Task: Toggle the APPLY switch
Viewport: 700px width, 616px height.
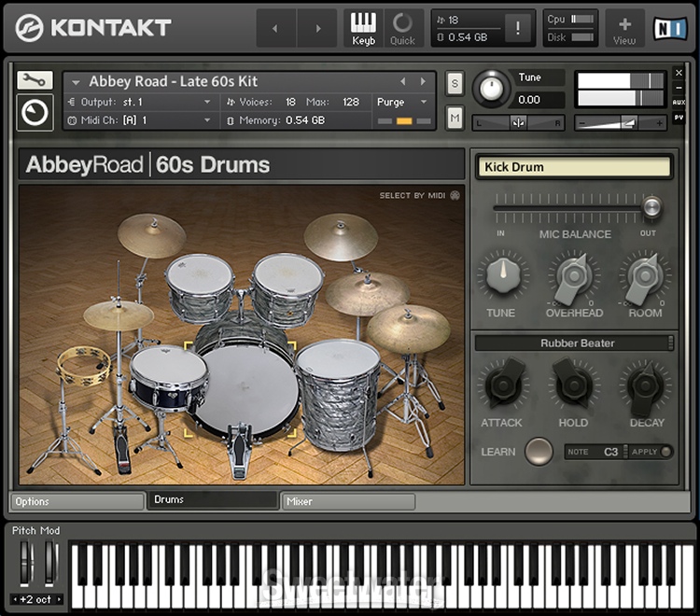Action: (665, 452)
